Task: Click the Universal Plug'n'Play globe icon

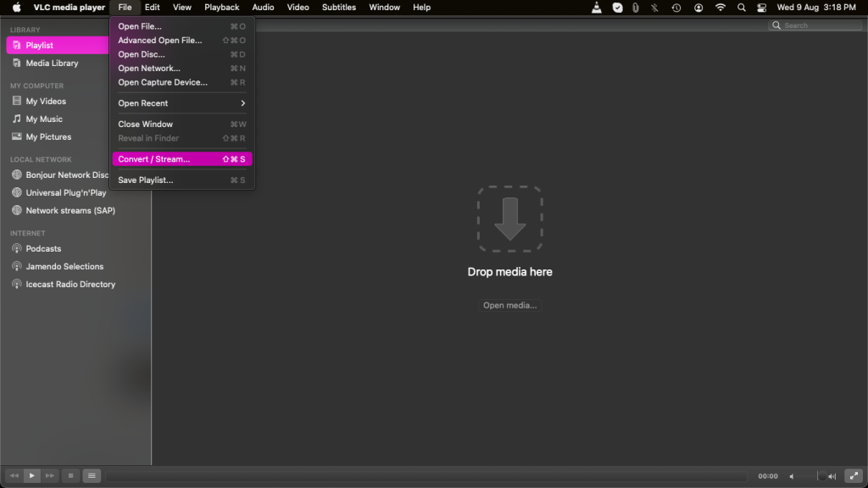Action: click(x=17, y=192)
